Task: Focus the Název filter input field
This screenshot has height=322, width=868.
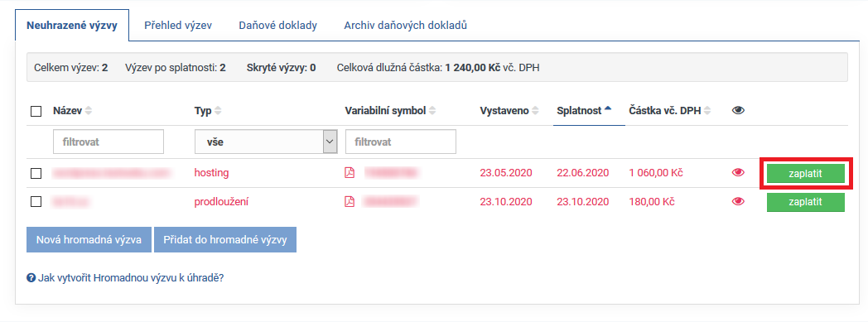Action: click(108, 142)
